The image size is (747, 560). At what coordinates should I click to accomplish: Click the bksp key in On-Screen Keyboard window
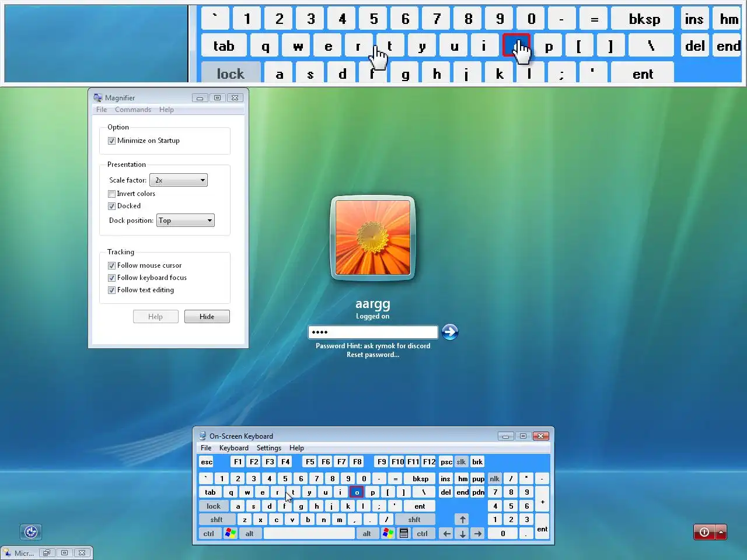tap(420, 478)
